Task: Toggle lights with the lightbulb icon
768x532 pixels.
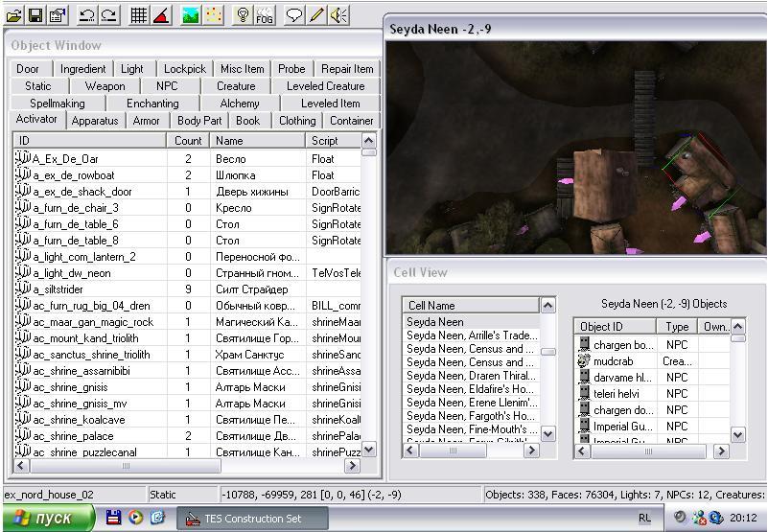Action: (x=244, y=15)
